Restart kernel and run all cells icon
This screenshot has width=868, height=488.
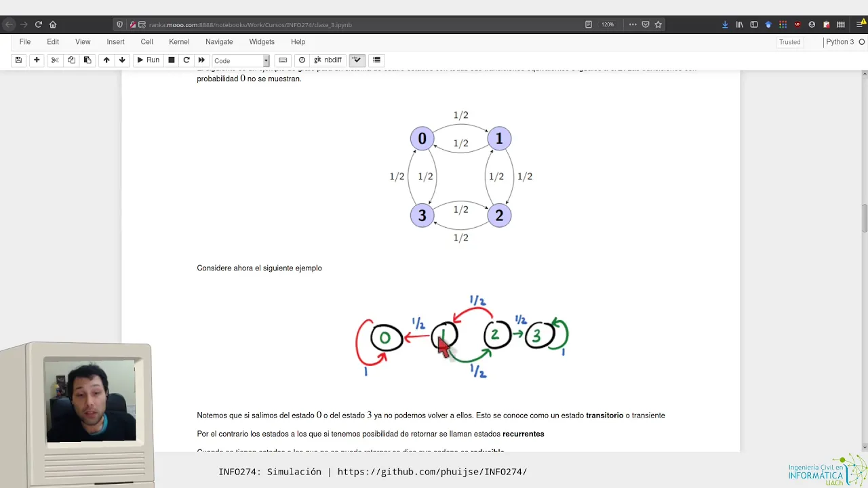tap(201, 60)
